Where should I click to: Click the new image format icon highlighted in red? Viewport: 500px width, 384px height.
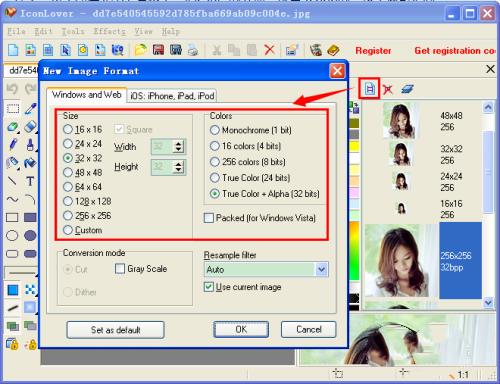tap(369, 89)
